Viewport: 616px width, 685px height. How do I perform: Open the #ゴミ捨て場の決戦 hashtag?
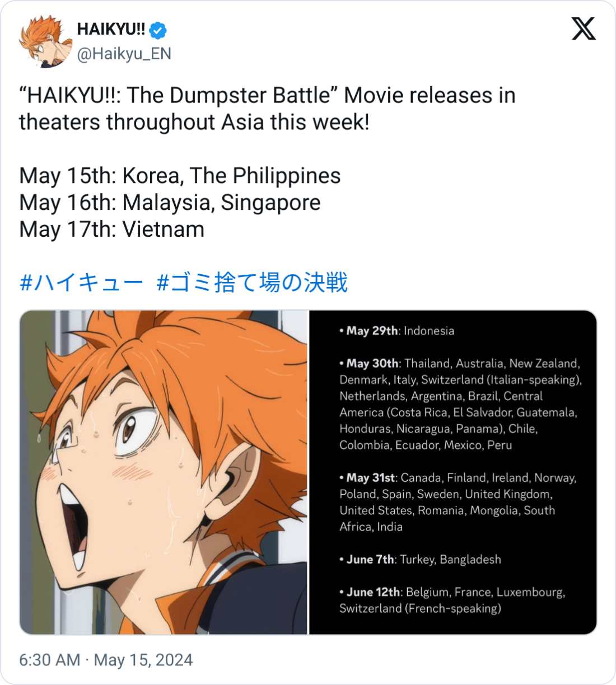coord(253,282)
